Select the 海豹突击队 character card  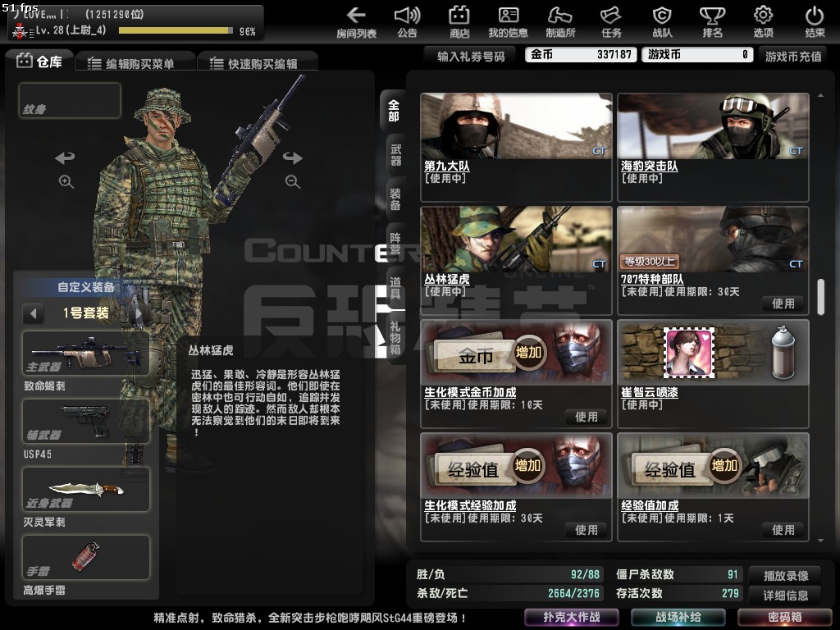[713, 148]
